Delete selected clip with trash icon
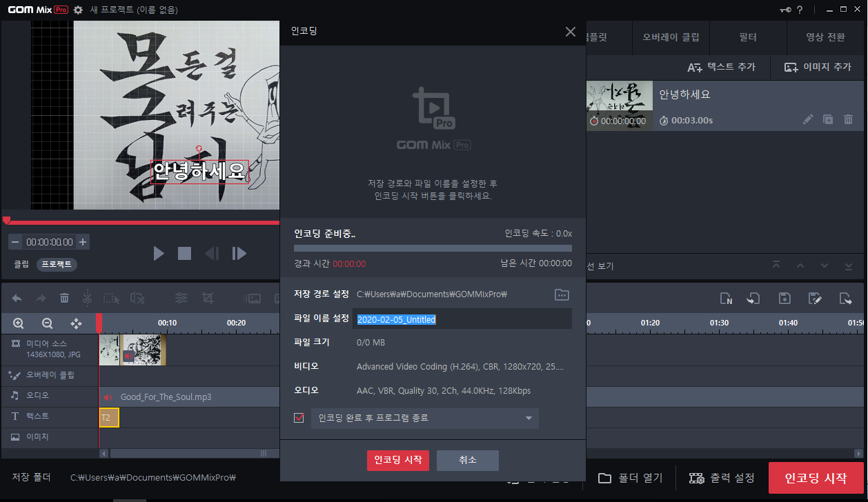The image size is (868, 502). (x=64, y=298)
